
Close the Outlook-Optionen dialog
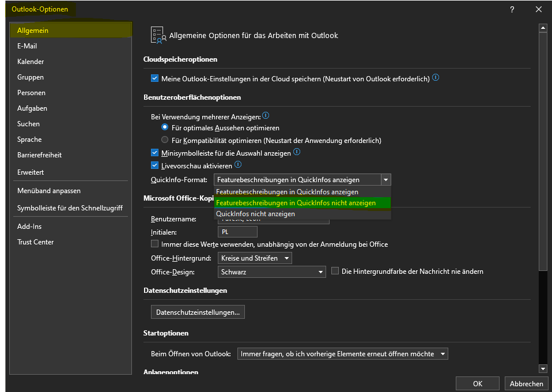click(x=539, y=9)
